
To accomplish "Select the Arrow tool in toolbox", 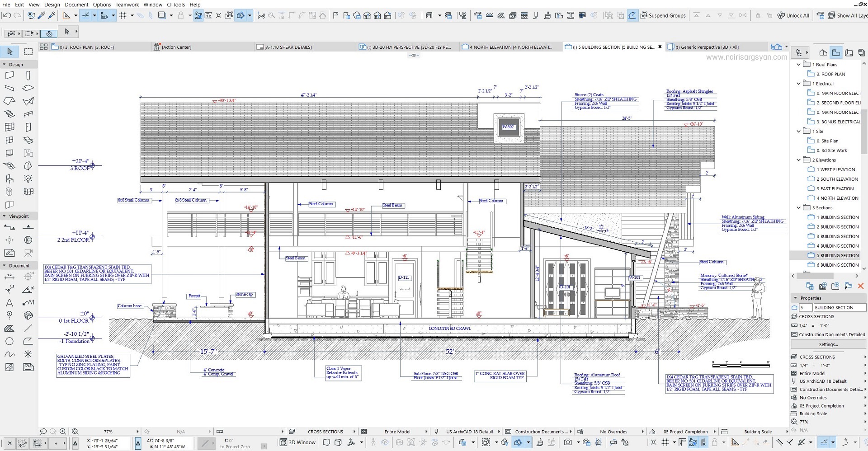I will [9, 52].
